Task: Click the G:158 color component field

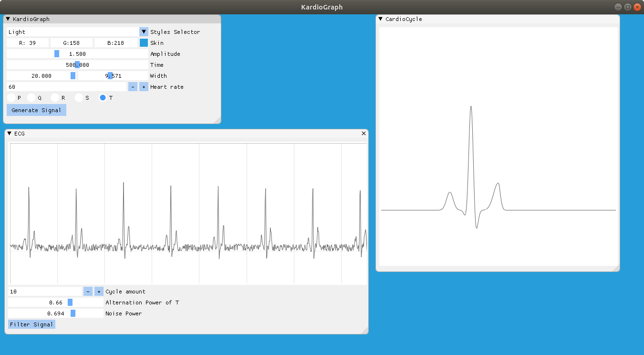Action: point(71,42)
